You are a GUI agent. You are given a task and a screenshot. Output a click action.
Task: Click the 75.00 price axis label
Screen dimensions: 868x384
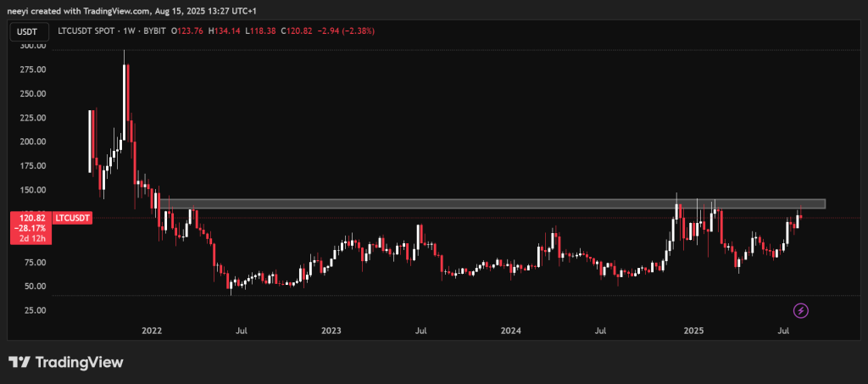[x=36, y=262]
